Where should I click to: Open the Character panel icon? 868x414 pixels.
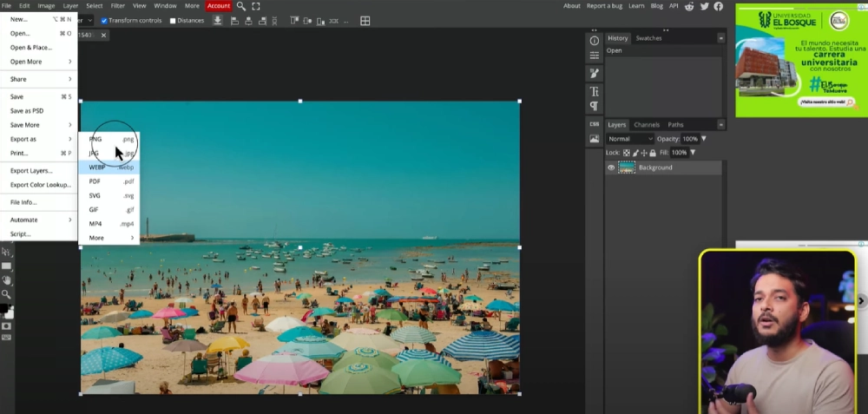(594, 91)
